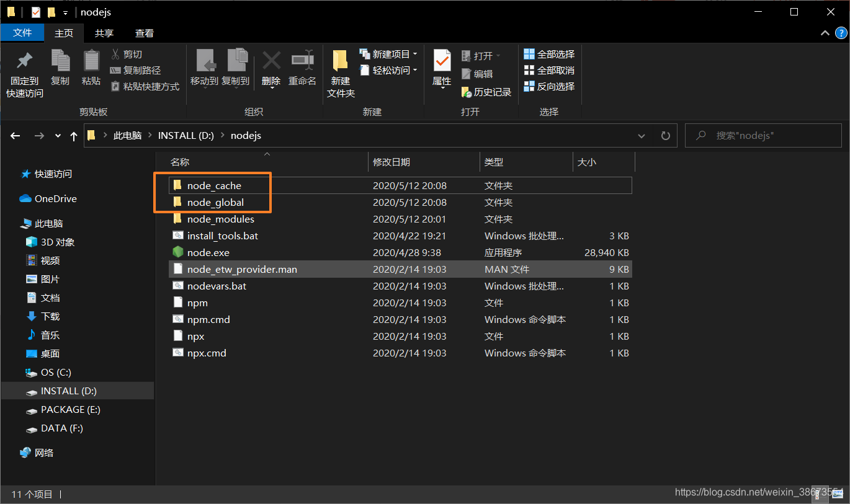This screenshot has width=850, height=504.
Task: Click Select none (全部取消)
Action: 550,71
